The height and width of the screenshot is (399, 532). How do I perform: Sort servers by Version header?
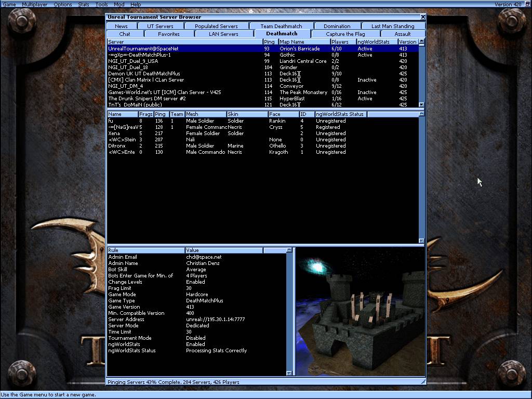408,42
